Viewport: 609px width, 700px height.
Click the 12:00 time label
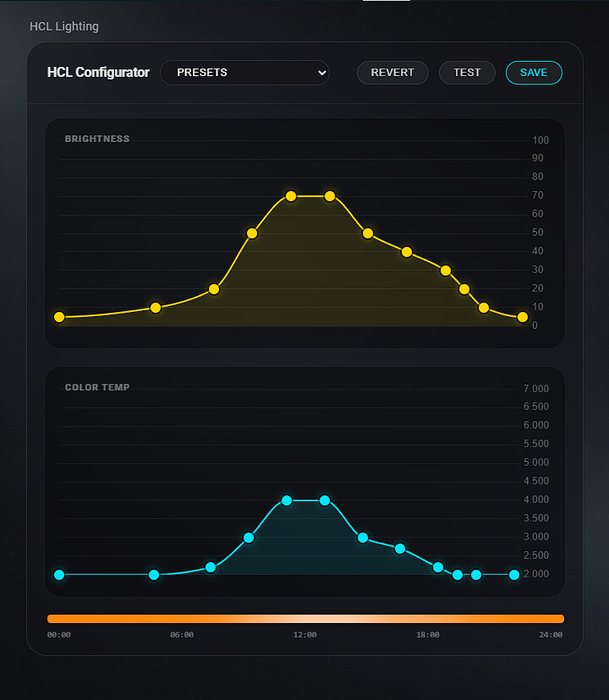coord(304,635)
